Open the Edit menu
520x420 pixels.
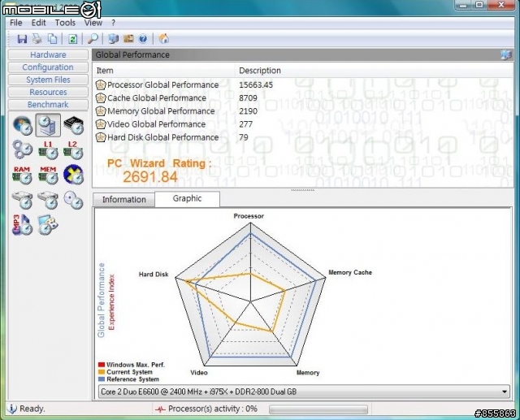click(x=38, y=23)
